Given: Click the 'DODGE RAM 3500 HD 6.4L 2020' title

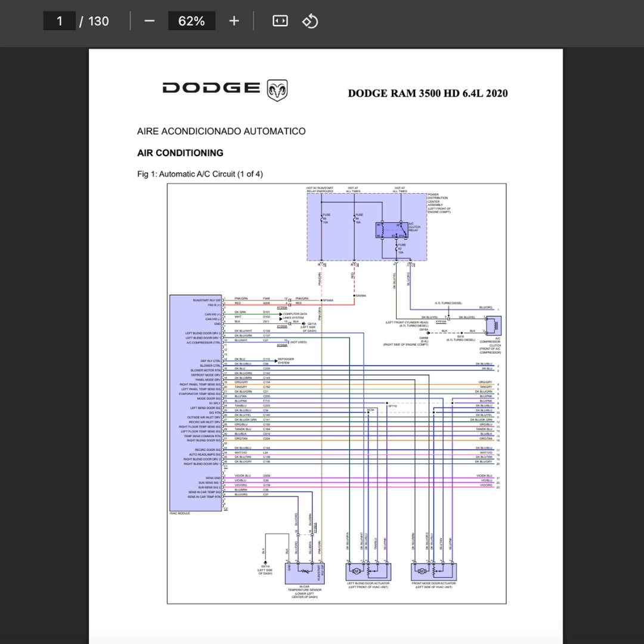Looking at the screenshot, I should pos(428,93).
